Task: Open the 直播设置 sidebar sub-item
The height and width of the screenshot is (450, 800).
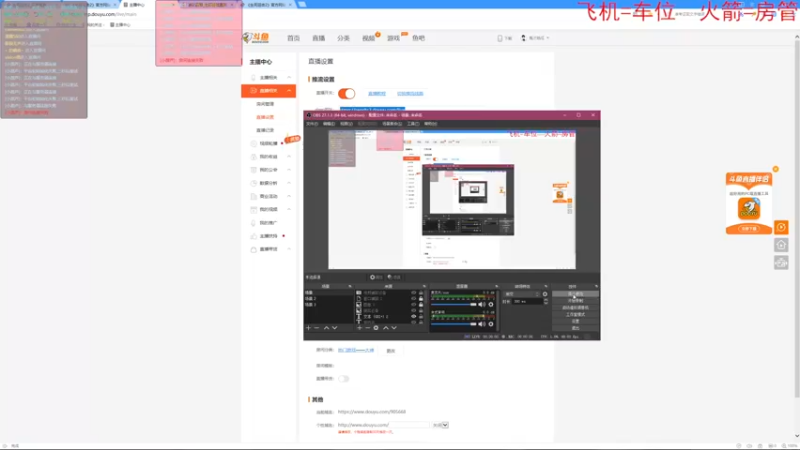Action: tap(265, 117)
